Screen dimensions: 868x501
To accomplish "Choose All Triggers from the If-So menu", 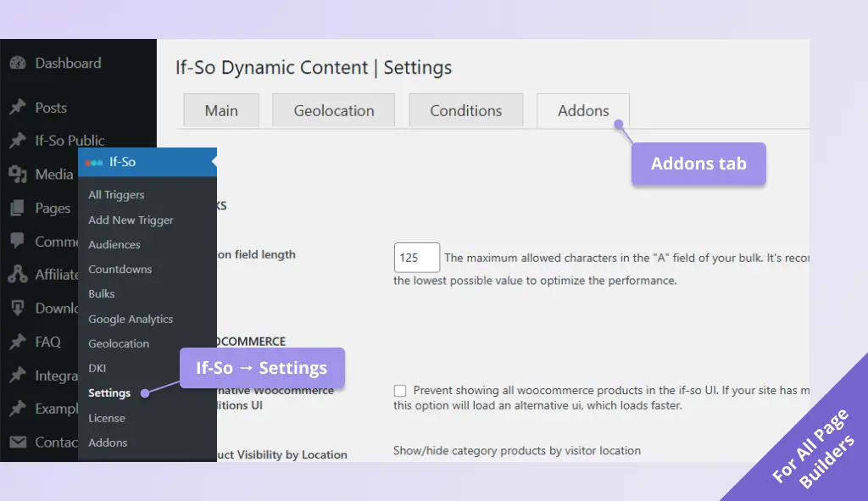I will point(115,194).
